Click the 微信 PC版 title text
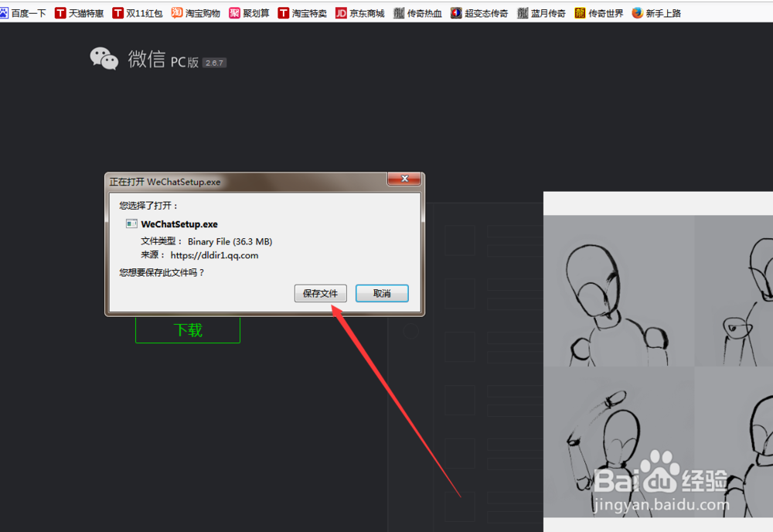773x532 pixels. 163,60
